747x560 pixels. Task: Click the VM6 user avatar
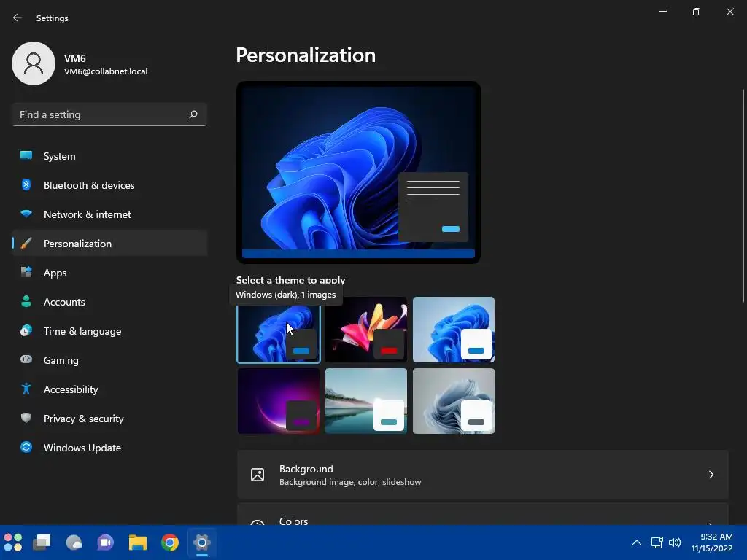(x=34, y=63)
